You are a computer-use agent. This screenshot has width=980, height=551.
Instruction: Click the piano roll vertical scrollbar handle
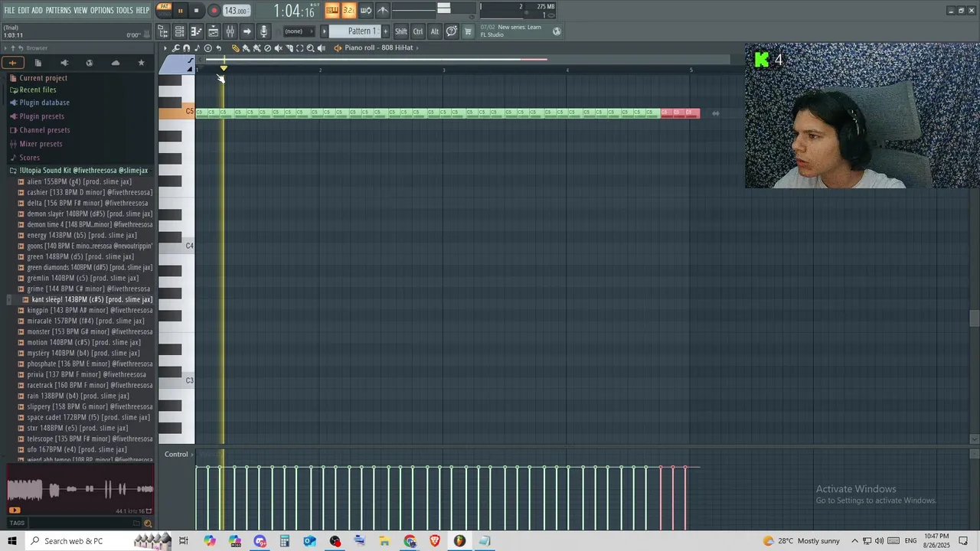pyautogui.click(x=974, y=319)
